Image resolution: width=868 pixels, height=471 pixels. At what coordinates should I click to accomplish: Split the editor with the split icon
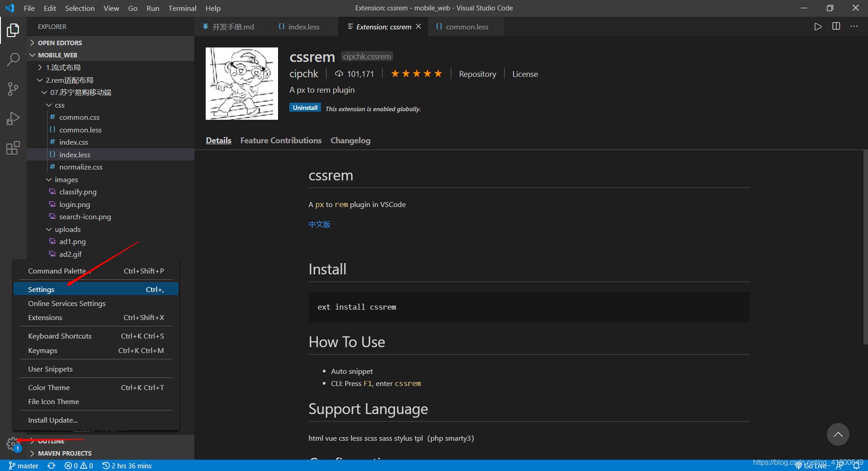836,27
